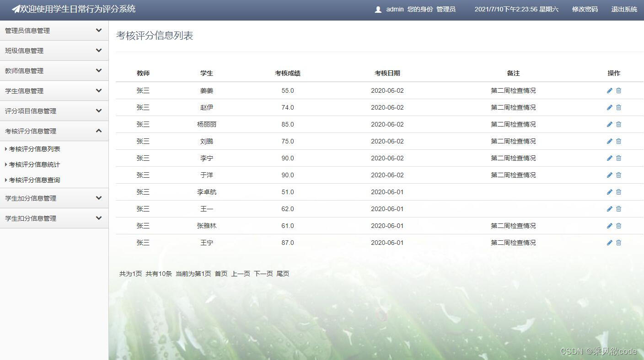
Task: Delete the 杨丽丽 assessment record
Action: pyautogui.click(x=618, y=124)
